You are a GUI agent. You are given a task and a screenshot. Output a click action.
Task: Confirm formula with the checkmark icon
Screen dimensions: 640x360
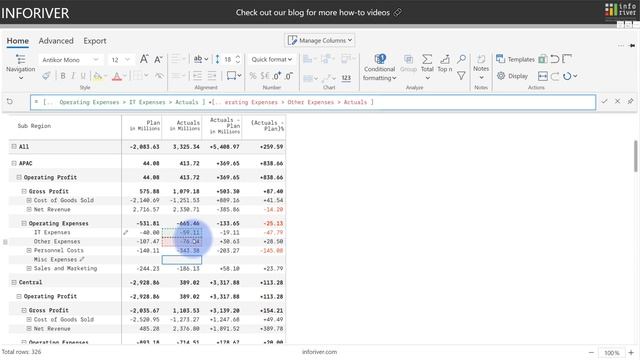[604, 101]
